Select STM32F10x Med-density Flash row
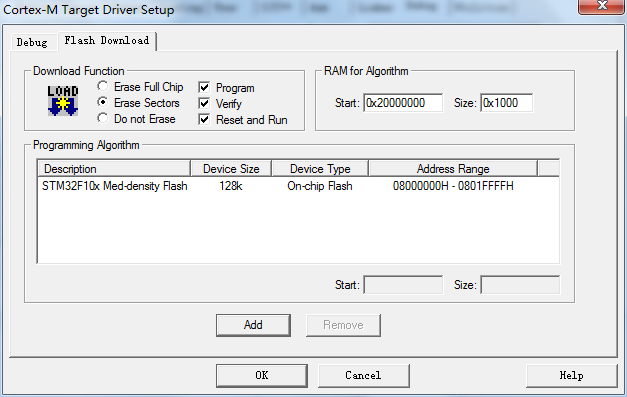The width and height of the screenshot is (627, 397). [x=298, y=186]
